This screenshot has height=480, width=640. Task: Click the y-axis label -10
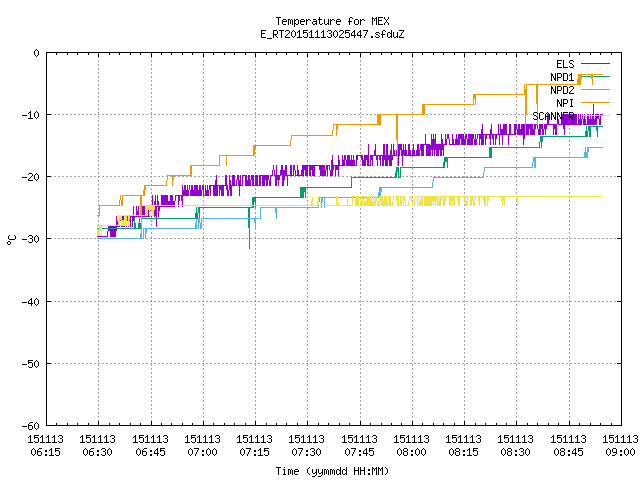(31, 115)
